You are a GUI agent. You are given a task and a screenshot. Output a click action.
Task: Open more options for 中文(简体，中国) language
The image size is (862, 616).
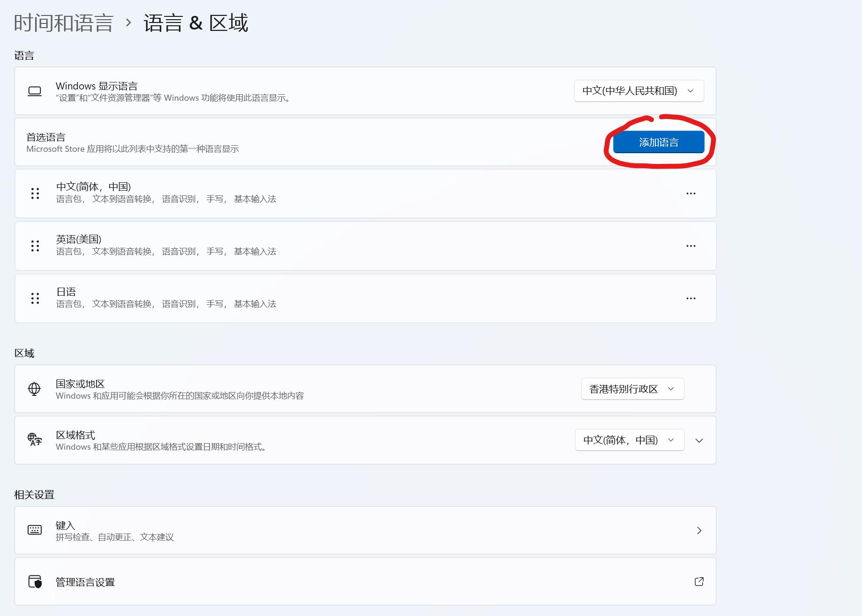pyautogui.click(x=691, y=193)
